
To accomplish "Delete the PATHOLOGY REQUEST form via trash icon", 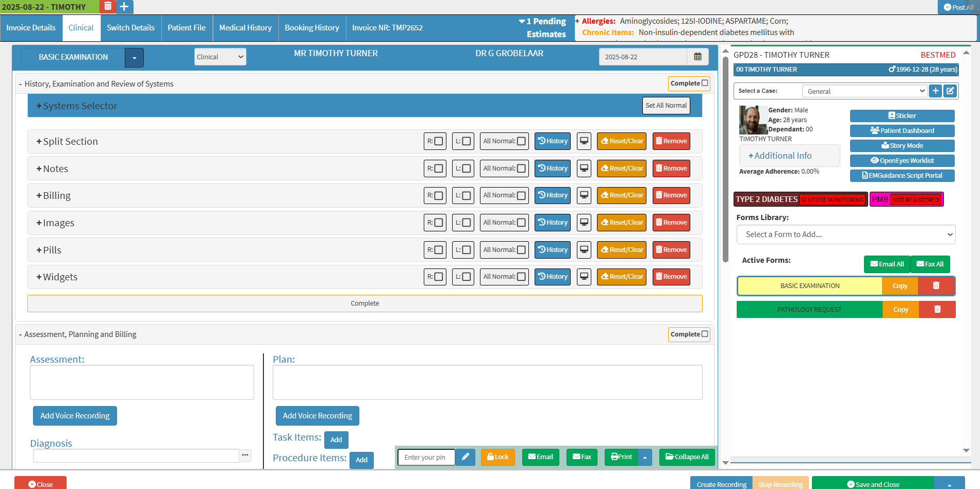I will click(937, 310).
